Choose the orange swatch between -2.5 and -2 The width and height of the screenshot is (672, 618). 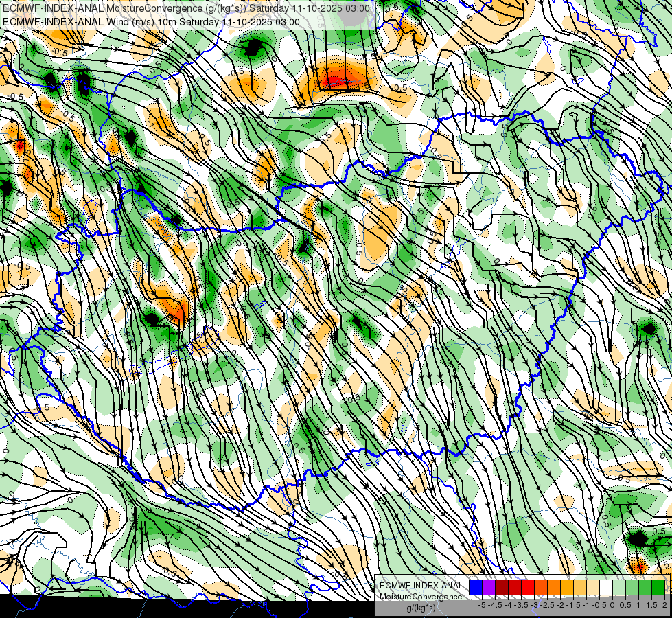click(554, 587)
